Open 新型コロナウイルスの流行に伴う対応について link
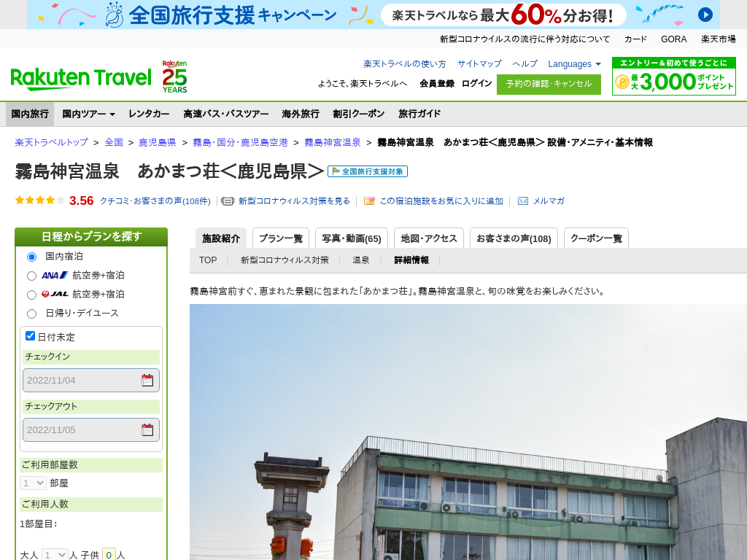Screen dimensions: 747x560 coord(525,39)
